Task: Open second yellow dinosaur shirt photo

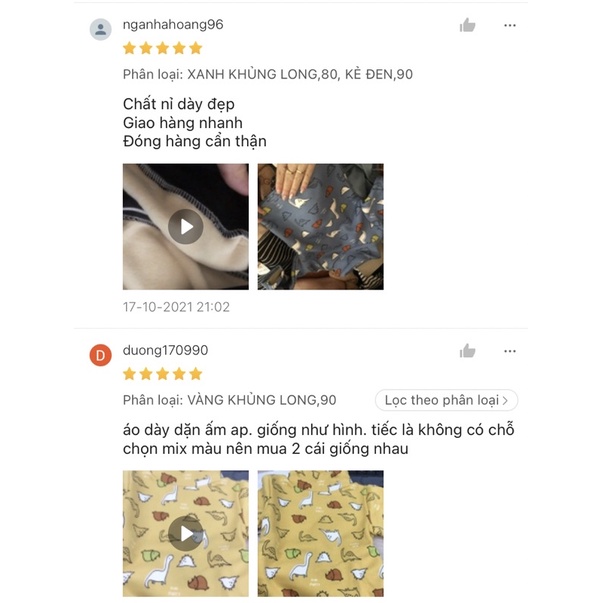Action: point(320,533)
